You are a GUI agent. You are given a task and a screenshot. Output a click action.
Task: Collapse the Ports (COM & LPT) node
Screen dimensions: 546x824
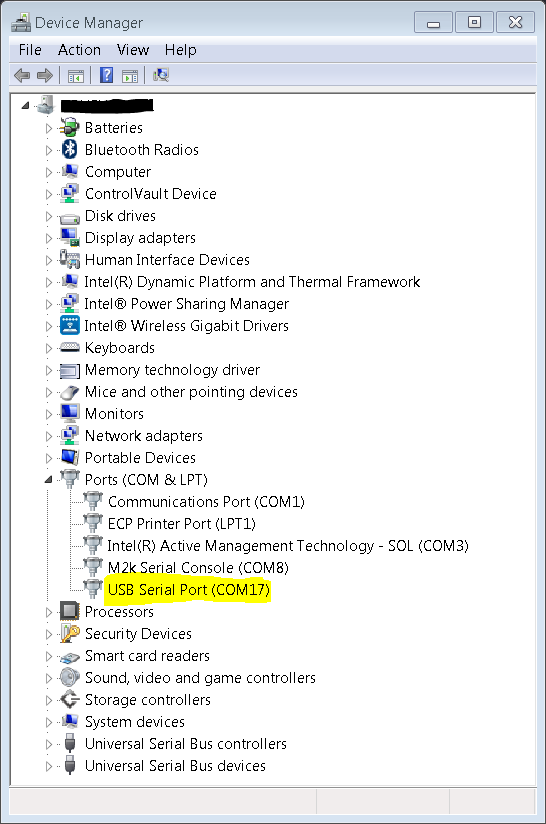pos(48,479)
